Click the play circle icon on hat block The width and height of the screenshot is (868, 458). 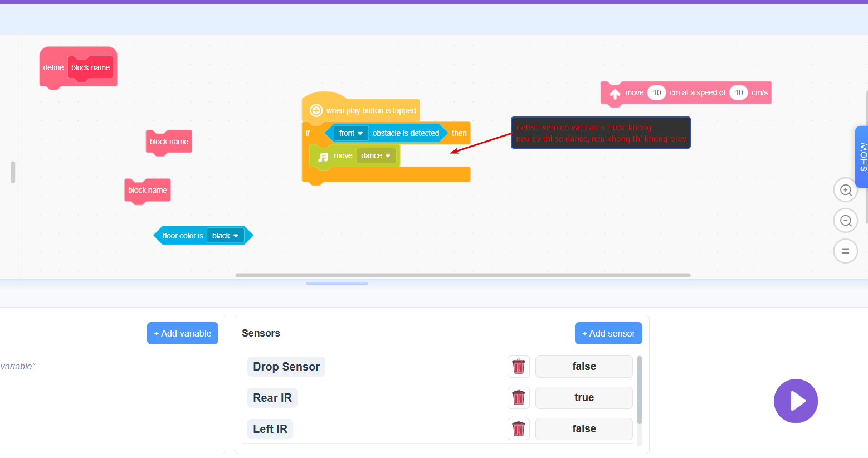[x=316, y=110]
